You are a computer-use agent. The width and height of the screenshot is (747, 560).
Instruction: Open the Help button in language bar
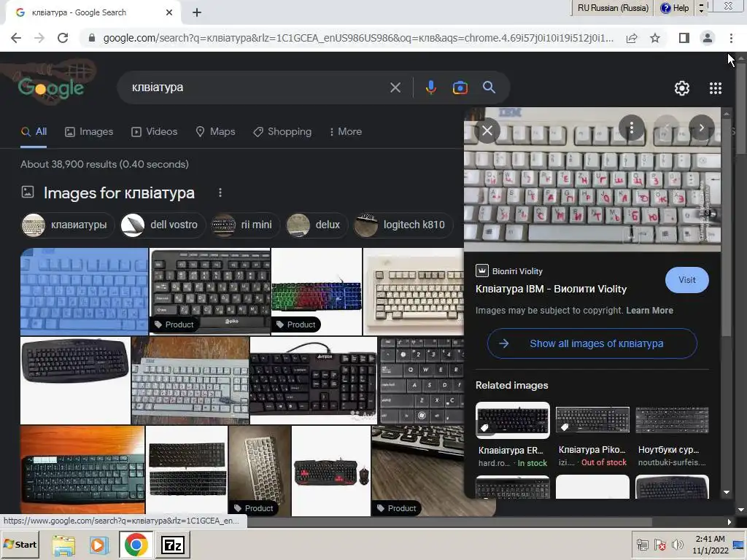675,8
